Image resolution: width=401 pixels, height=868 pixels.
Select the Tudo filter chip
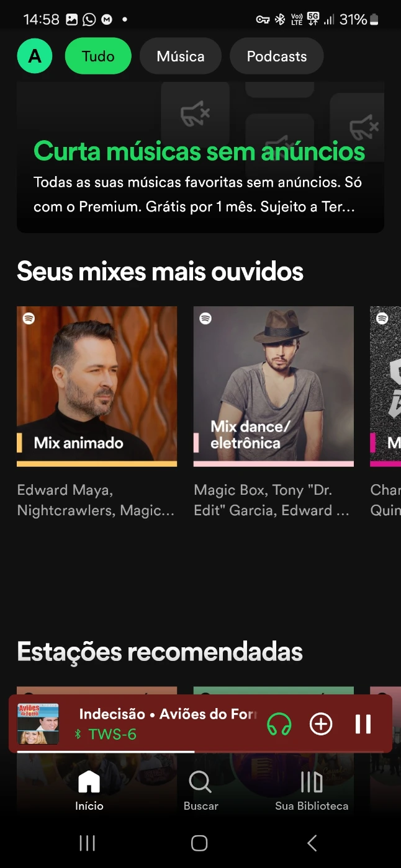point(98,56)
